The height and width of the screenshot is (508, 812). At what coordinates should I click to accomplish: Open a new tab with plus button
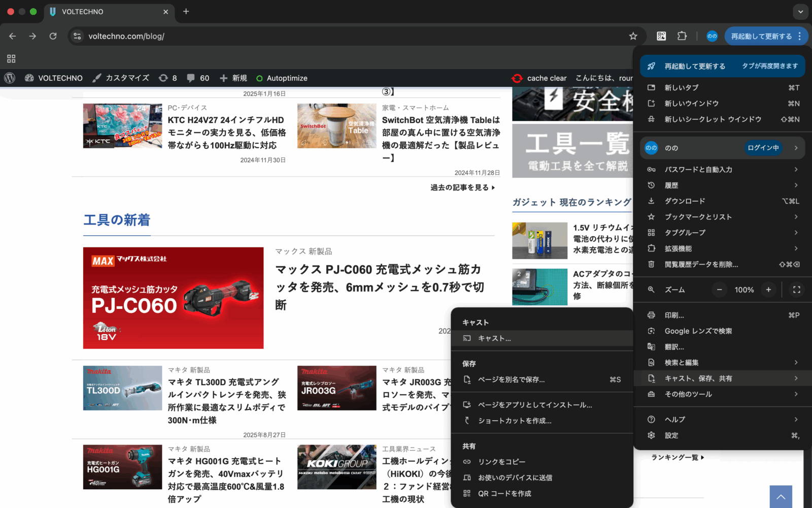click(x=186, y=11)
